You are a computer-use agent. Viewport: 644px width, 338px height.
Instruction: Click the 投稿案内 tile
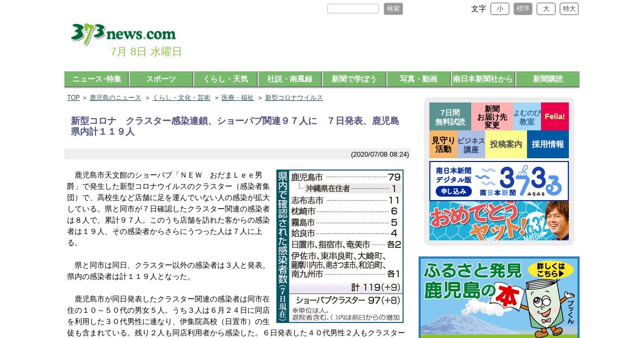coord(506,144)
